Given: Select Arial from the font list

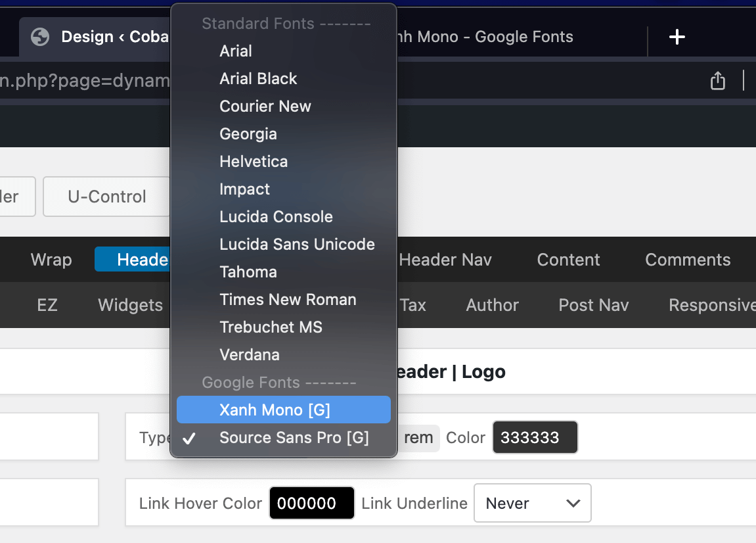Looking at the screenshot, I should pos(235,51).
